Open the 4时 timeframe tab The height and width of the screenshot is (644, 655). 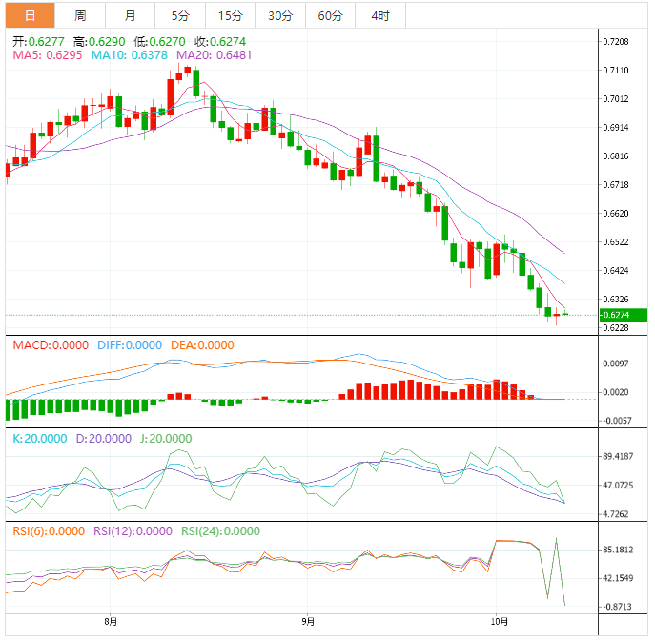click(x=379, y=15)
